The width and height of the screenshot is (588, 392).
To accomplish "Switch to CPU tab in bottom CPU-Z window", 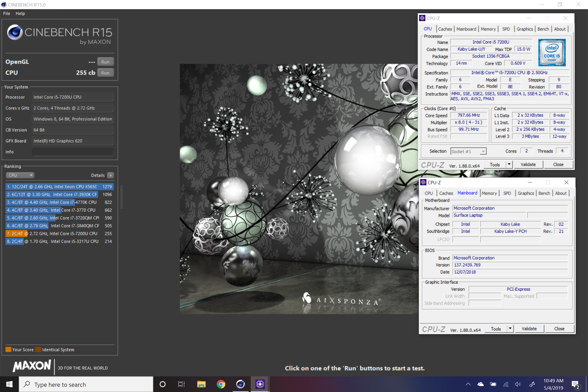I will [428, 193].
